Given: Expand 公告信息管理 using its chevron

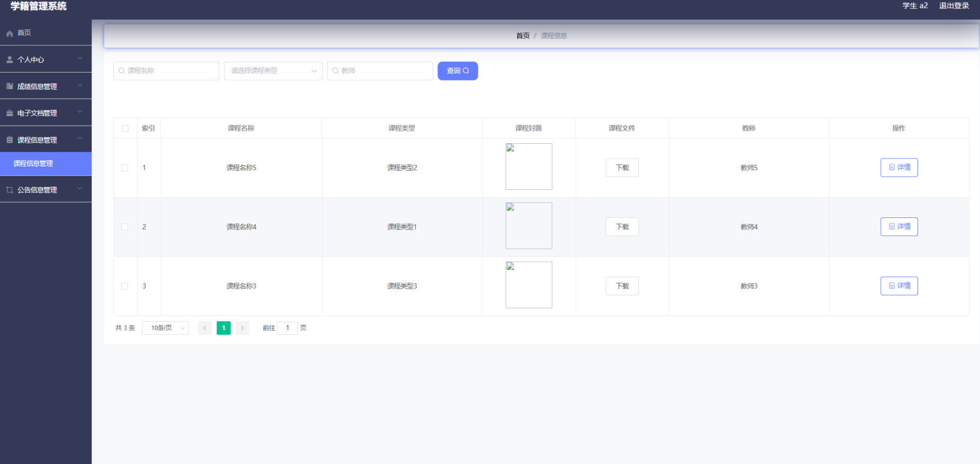Looking at the screenshot, I should 80,188.
